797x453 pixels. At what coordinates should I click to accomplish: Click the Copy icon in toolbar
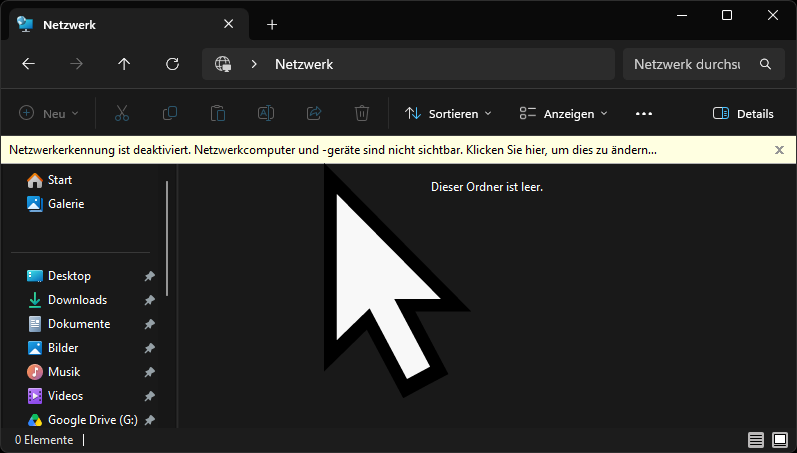coord(170,113)
